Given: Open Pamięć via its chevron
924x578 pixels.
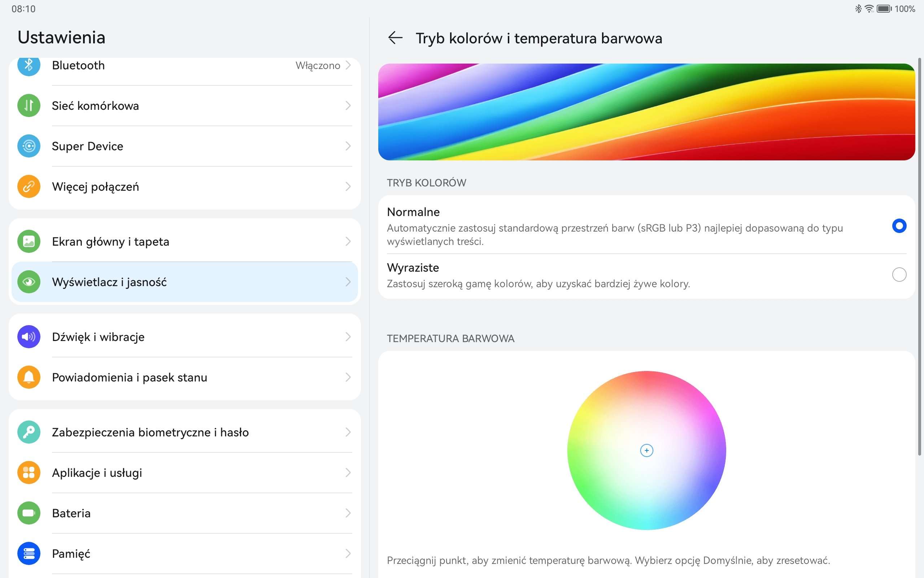Looking at the screenshot, I should [348, 553].
